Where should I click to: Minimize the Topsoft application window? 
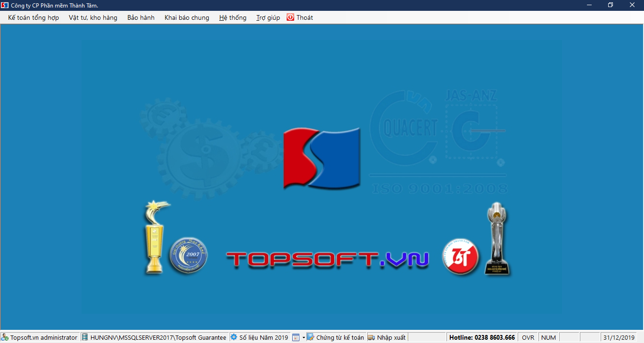[589, 5]
